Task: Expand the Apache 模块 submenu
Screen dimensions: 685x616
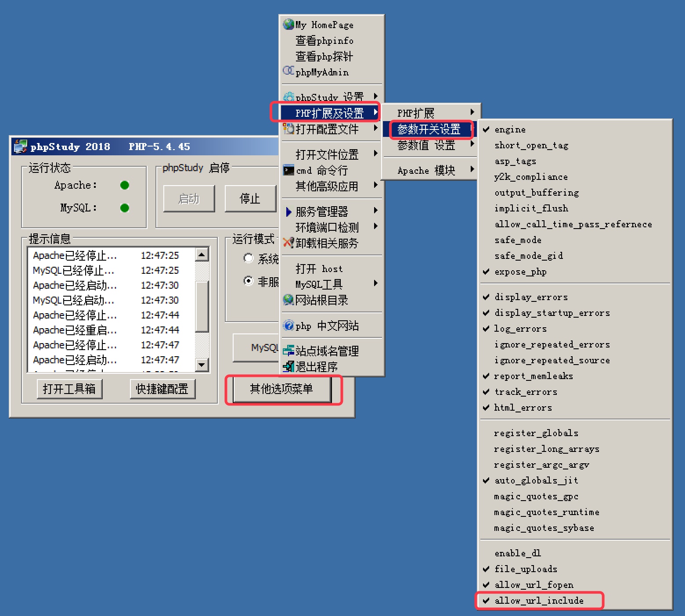Action: coord(430,170)
